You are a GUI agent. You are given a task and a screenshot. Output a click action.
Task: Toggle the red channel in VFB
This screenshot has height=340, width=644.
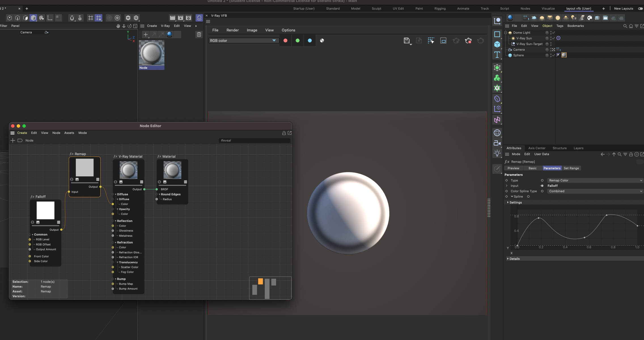click(x=285, y=40)
